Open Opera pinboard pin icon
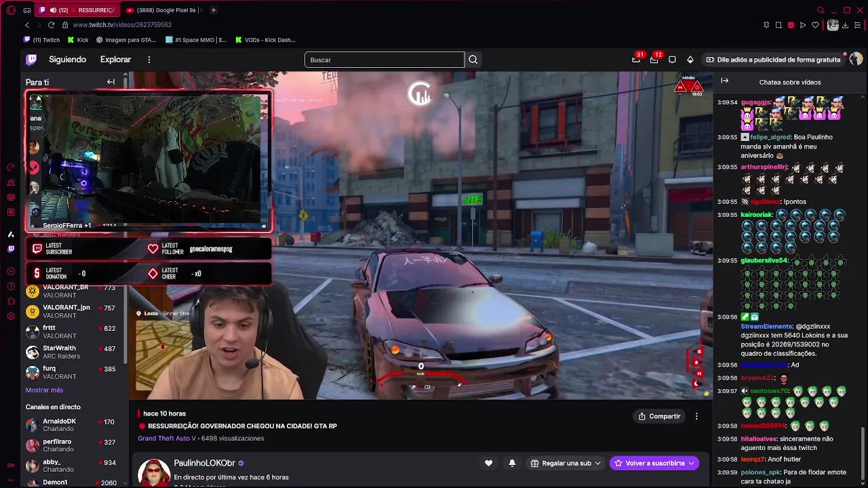 766,25
